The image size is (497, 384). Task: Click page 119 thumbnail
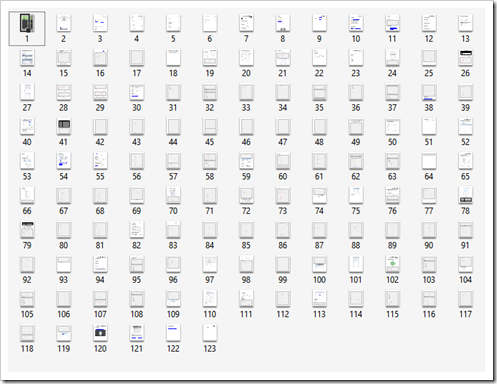tap(63, 332)
